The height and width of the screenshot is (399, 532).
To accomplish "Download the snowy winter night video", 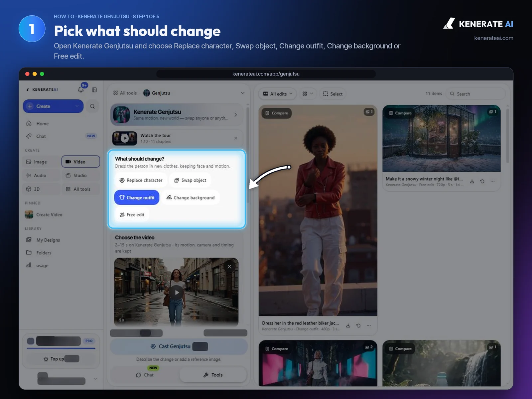I will point(472,181).
